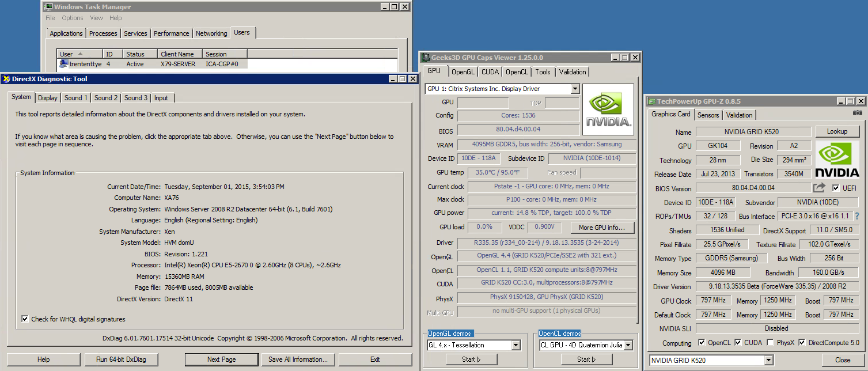Click the Client Name column header
The height and width of the screenshot is (371, 868).
coord(180,54)
